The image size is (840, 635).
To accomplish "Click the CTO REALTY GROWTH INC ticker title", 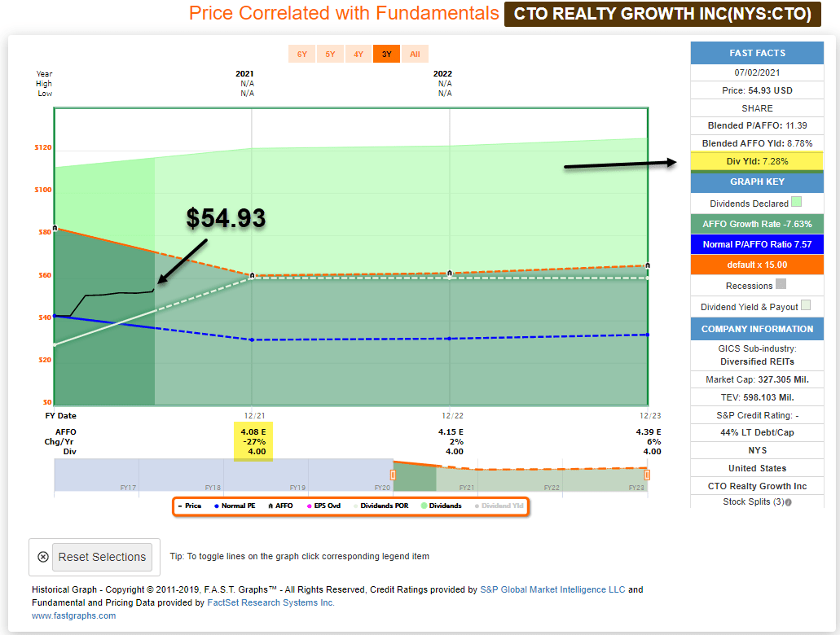I will click(x=662, y=13).
